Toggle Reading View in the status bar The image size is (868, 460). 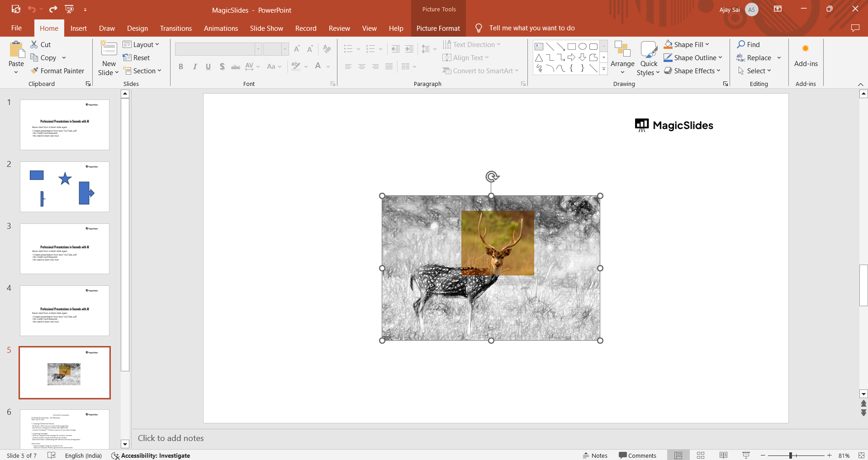pos(723,455)
